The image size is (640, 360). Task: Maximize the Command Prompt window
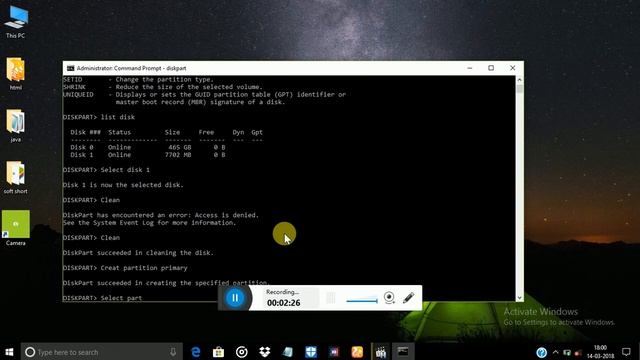point(491,68)
